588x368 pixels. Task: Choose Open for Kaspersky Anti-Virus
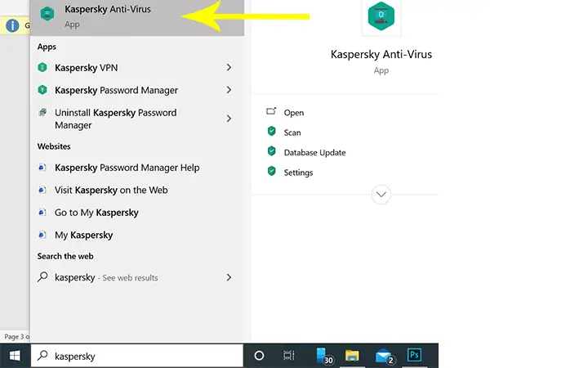pyautogui.click(x=294, y=113)
